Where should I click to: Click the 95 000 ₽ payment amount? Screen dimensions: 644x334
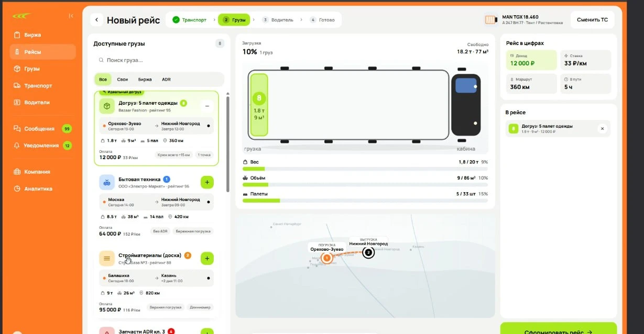(x=110, y=310)
